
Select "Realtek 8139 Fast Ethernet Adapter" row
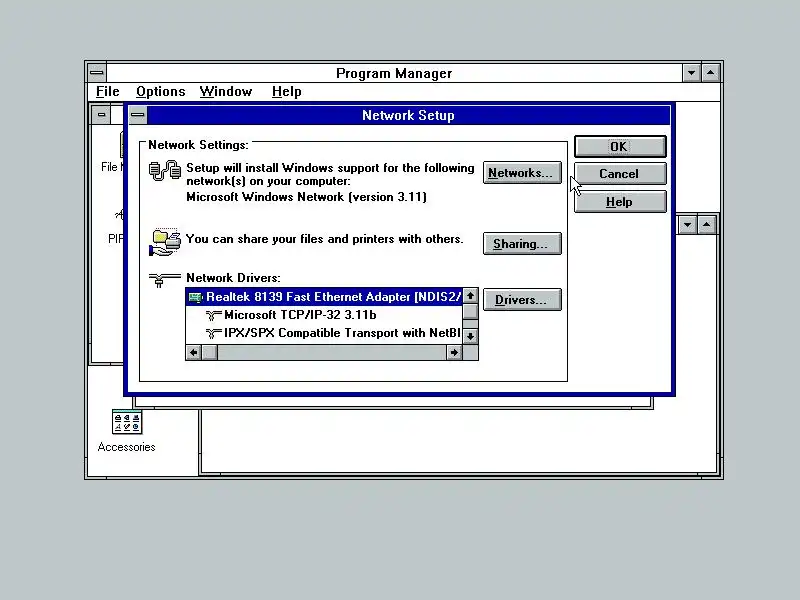click(x=324, y=297)
